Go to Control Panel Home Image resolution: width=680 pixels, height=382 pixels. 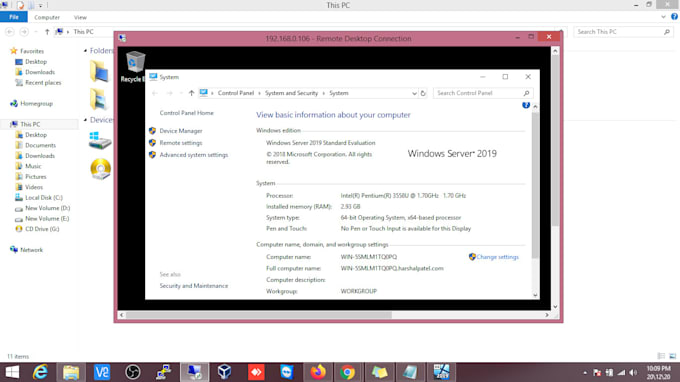186,113
